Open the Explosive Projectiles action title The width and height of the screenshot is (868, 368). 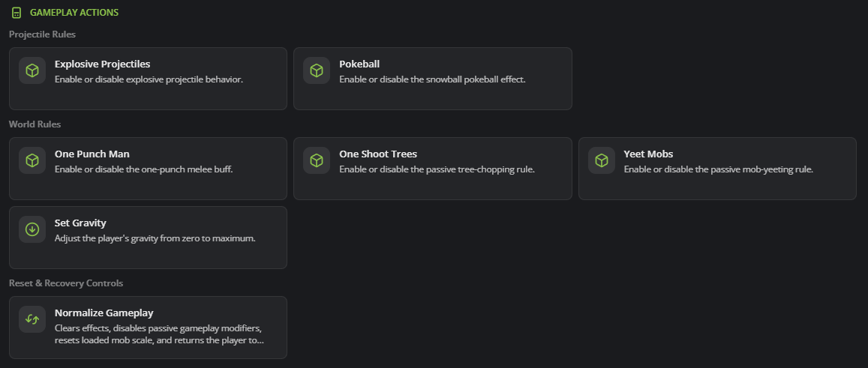click(103, 64)
